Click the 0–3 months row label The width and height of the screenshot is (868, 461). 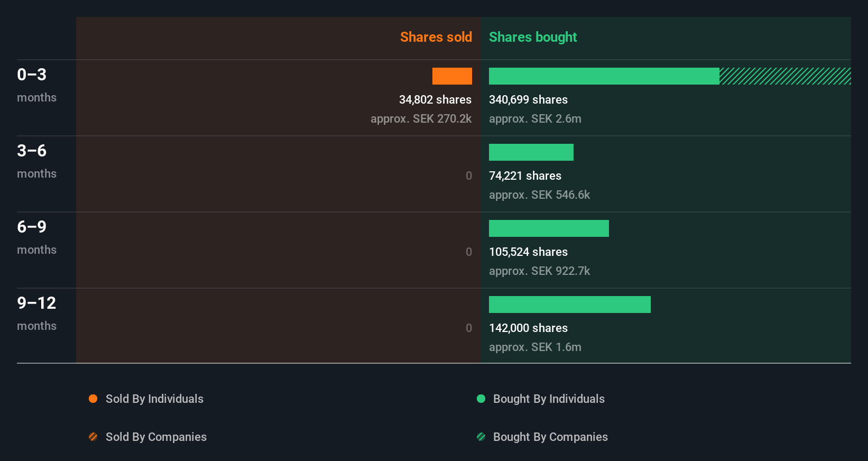click(36, 85)
